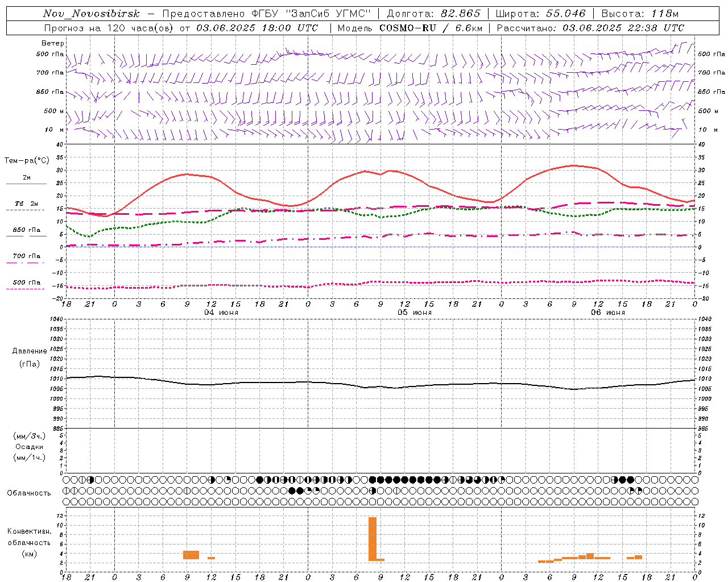728x582 pixels.
Task: Click the computed time 03.06.2025 22:38 UTC
Action: tap(623, 28)
